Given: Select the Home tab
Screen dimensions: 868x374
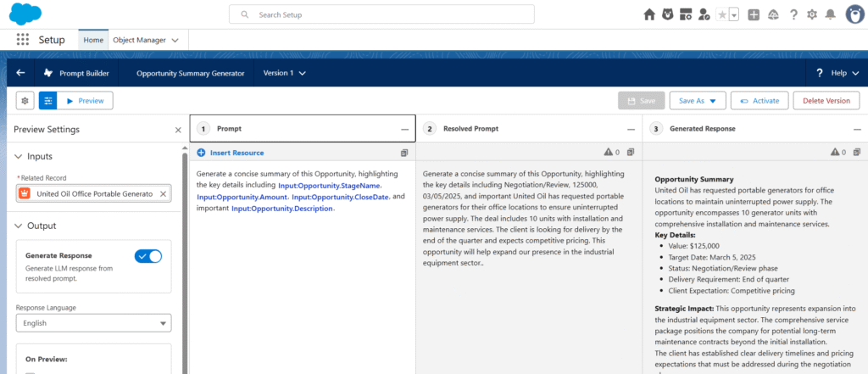Looking at the screenshot, I should pos(94,40).
